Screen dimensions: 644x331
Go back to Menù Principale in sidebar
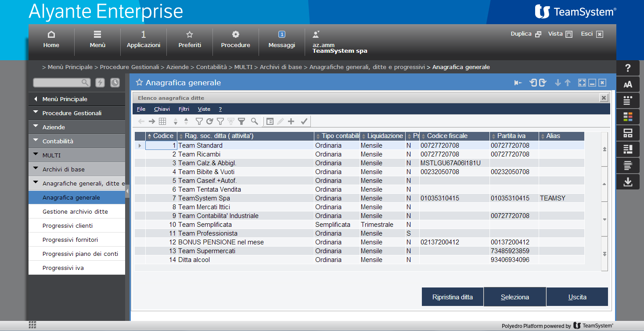click(77, 99)
